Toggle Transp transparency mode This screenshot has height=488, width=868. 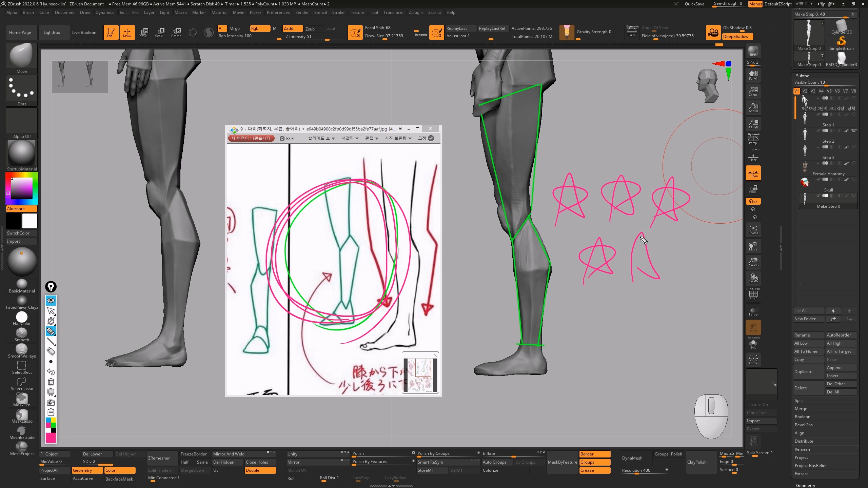point(753,311)
